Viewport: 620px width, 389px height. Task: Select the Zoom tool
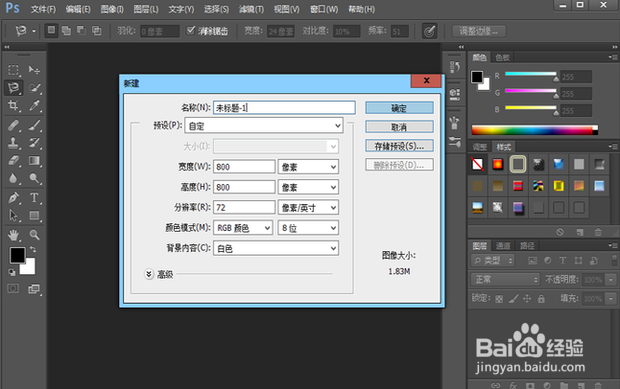coord(34,235)
